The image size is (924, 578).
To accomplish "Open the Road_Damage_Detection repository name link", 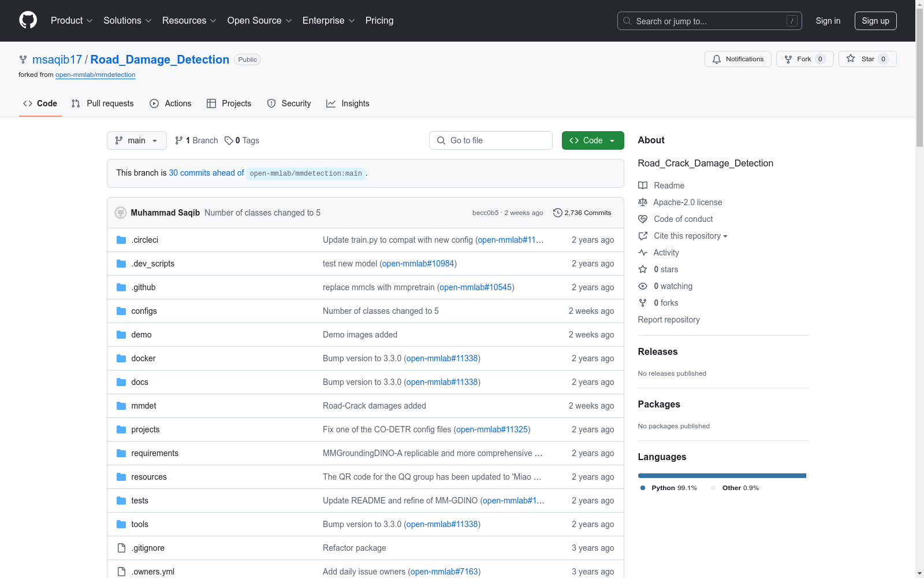I will pos(160,60).
